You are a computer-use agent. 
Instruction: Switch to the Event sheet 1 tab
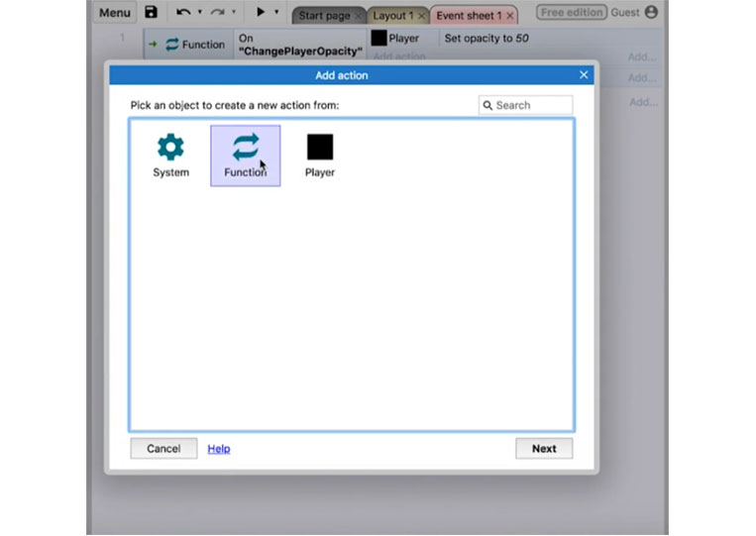469,16
